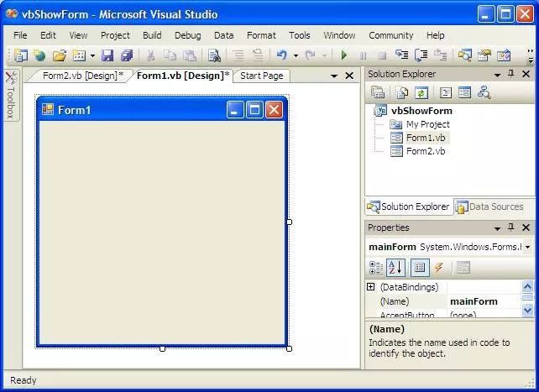Toggle Categorized view in Properties
Viewport: 539px width, 392px height.
[376, 268]
